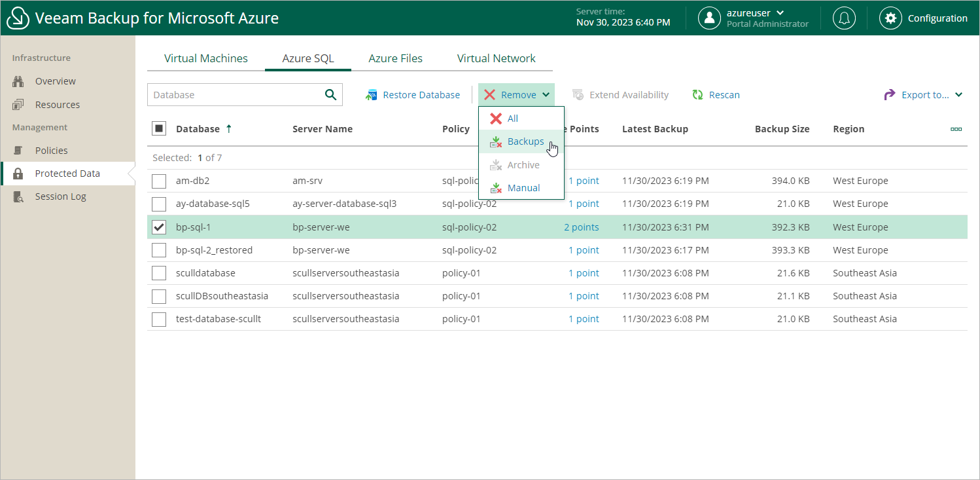Sort by the Latest Backup column header
The image size is (980, 480).
(655, 129)
